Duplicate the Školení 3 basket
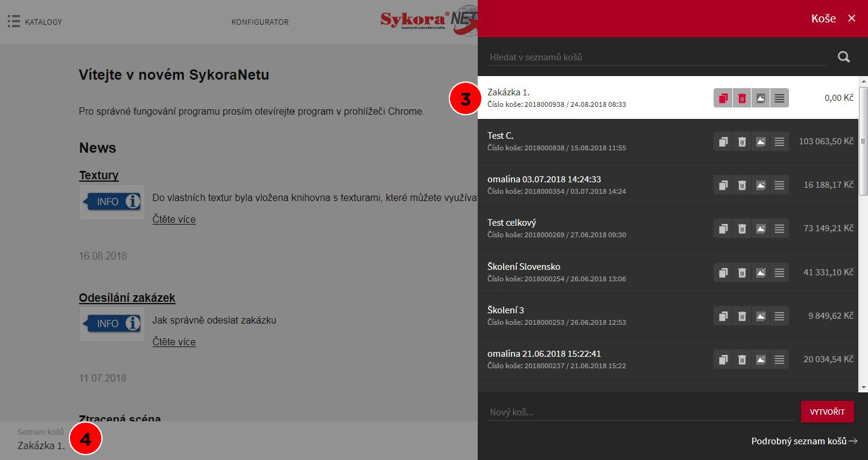This screenshot has height=460, width=868. [x=723, y=316]
